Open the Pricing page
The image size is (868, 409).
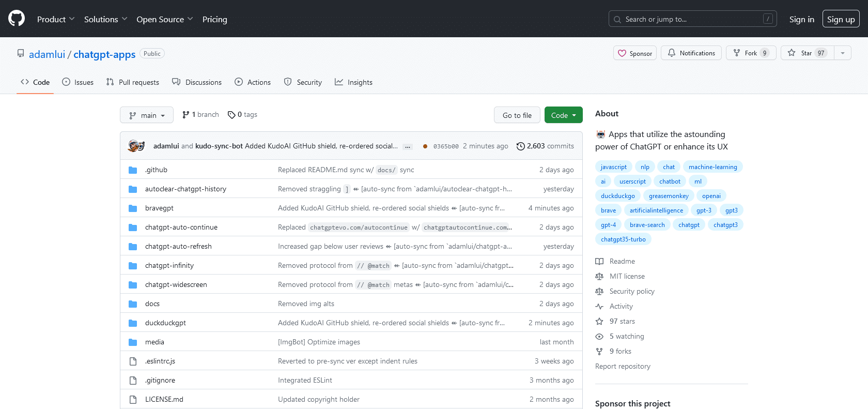click(x=214, y=19)
